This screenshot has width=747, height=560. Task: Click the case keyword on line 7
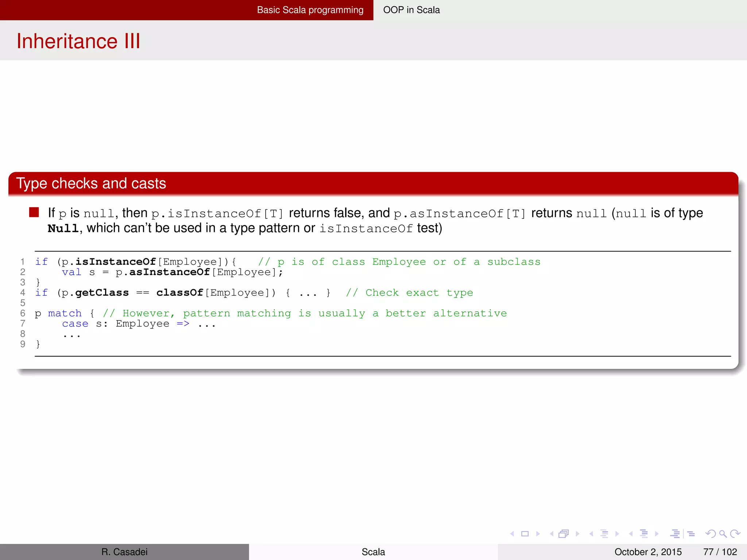point(75,324)
